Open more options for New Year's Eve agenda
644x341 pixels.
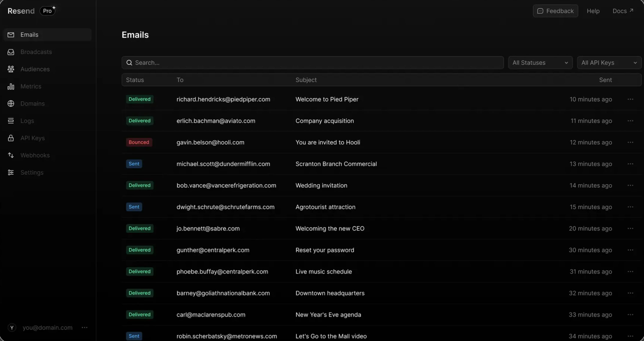[630, 314]
